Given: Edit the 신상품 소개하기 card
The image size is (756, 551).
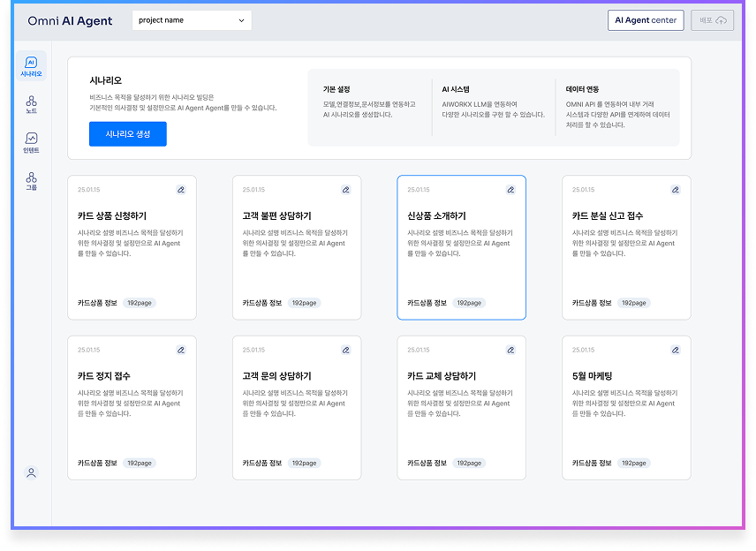Looking at the screenshot, I should pyautogui.click(x=510, y=190).
